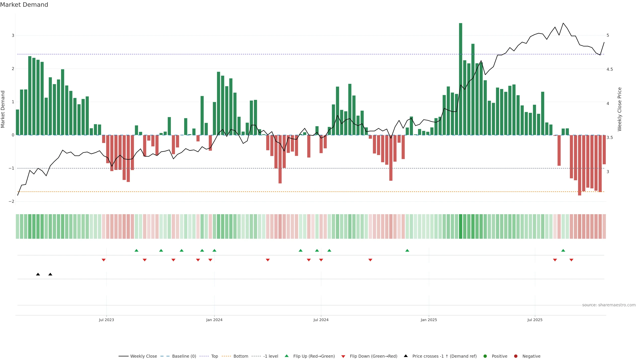
Task: Click green Flip Up triangle in legend
Action: pos(287,356)
